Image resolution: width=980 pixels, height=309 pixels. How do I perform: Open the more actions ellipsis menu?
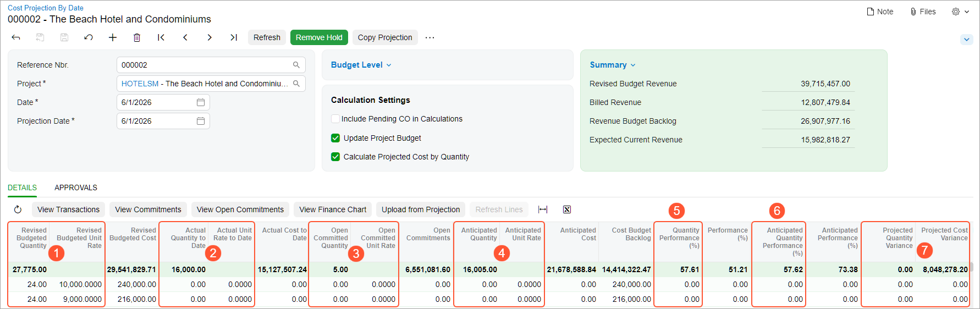tap(430, 37)
